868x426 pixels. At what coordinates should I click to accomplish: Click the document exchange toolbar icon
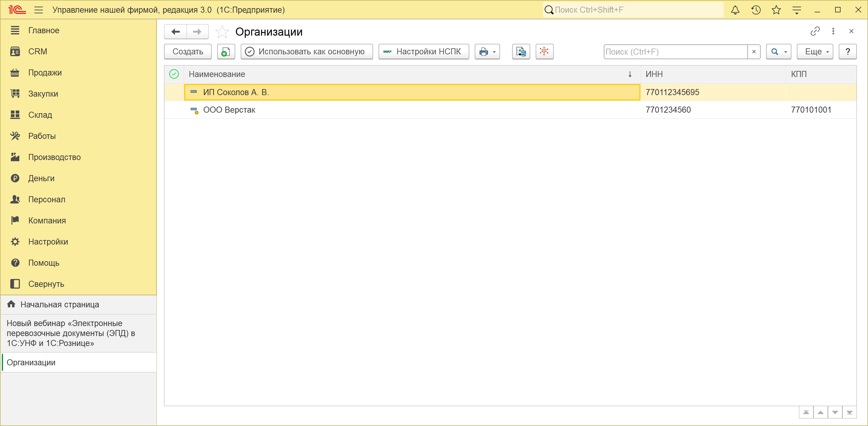(521, 52)
